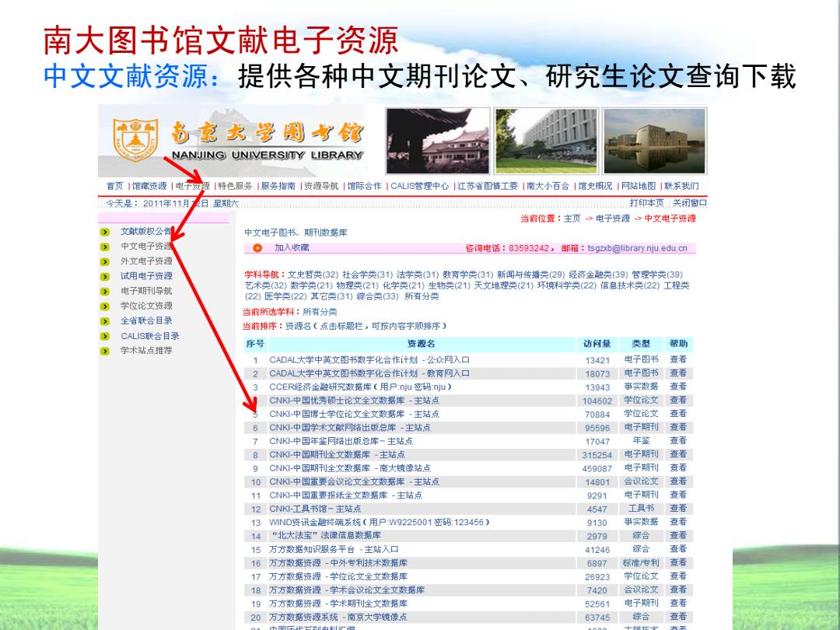Click the Nanjing University crest logo
Image resolution: width=840 pixels, height=630 pixels.
(135, 140)
